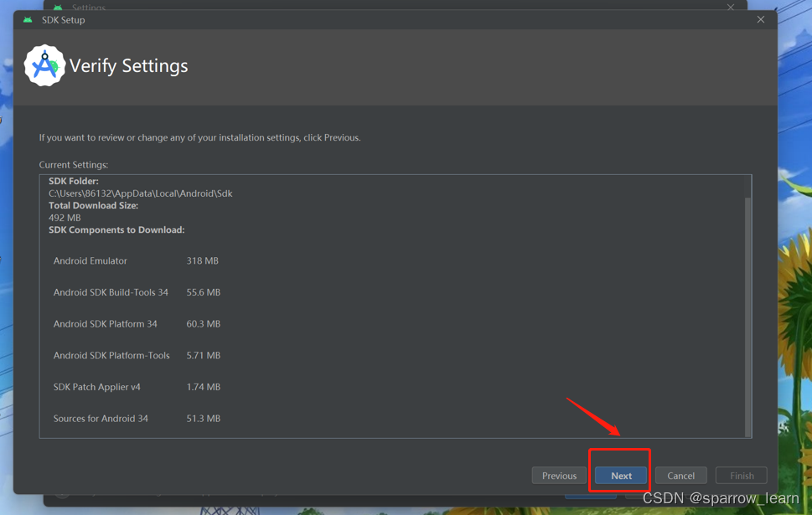Screen dimensions: 812x515
Task: Click the Previous button
Action: coord(559,475)
